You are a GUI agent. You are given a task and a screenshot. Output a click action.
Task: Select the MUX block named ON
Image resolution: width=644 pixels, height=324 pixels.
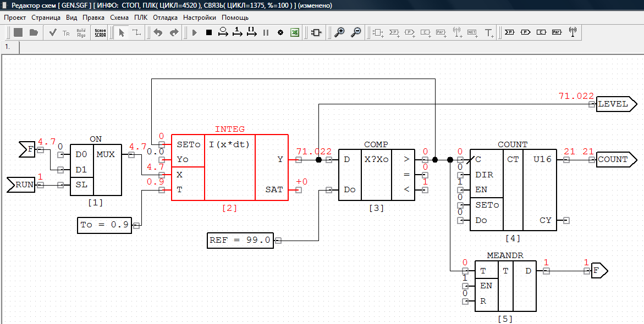tap(96, 170)
